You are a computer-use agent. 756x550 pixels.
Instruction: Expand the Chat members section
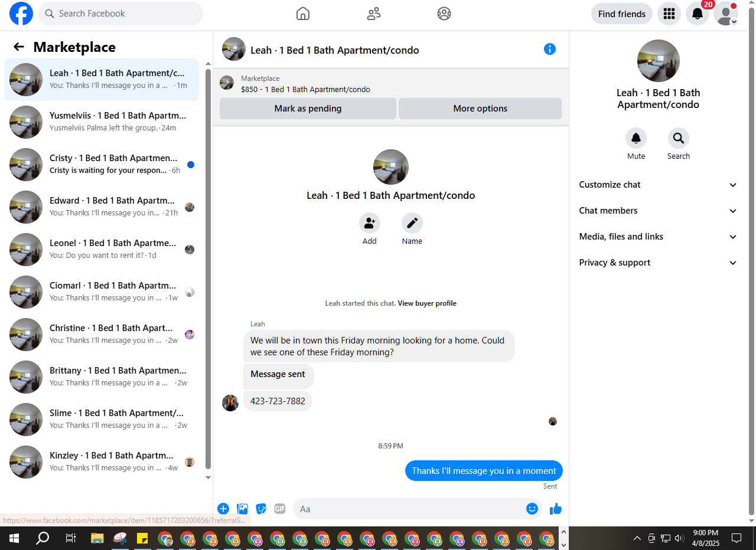pos(658,211)
